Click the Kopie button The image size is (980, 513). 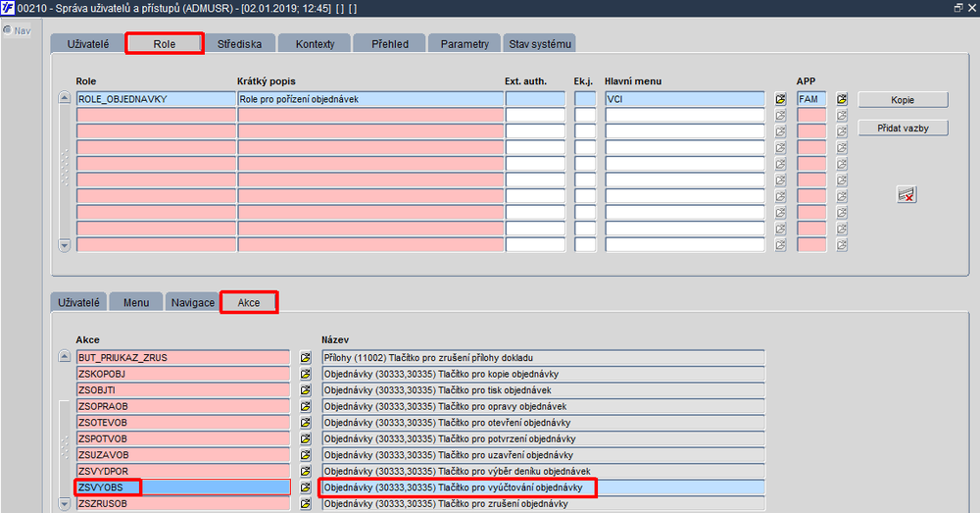903,100
